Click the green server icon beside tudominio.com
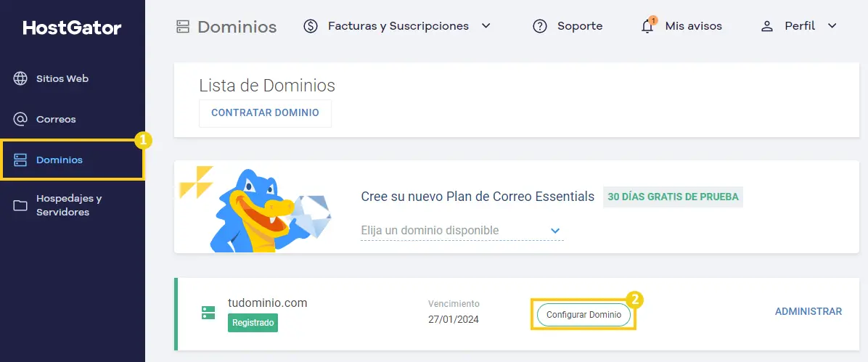This screenshot has height=362, width=868. coord(208,312)
